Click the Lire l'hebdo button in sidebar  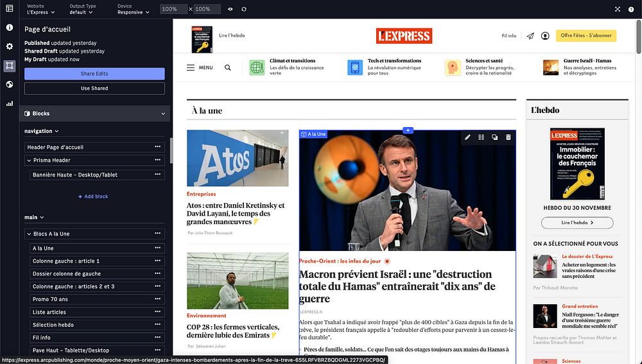tap(577, 223)
